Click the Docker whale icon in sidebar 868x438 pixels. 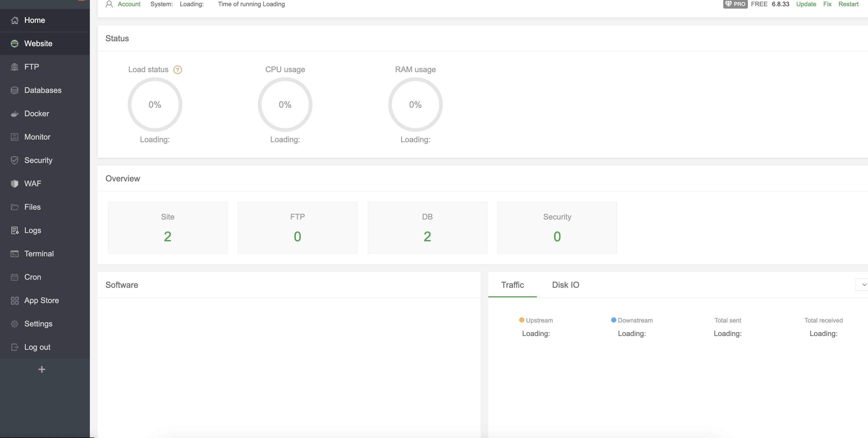pyautogui.click(x=15, y=114)
